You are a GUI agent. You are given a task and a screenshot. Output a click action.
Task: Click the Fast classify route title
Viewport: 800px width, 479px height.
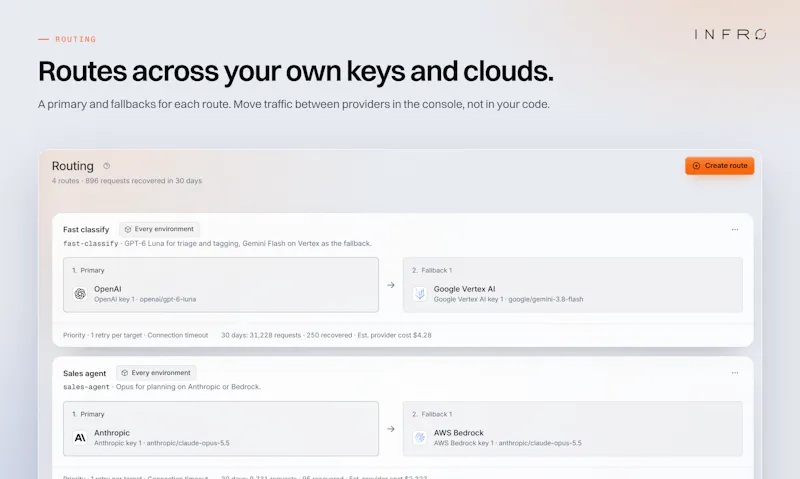[x=86, y=230]
